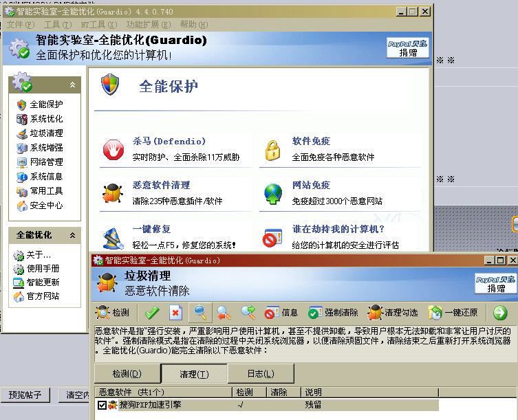The width and height of the screenshot is (518, 420).
Task: Open the 文件(F) menu
Action: (x=21, y=25)
